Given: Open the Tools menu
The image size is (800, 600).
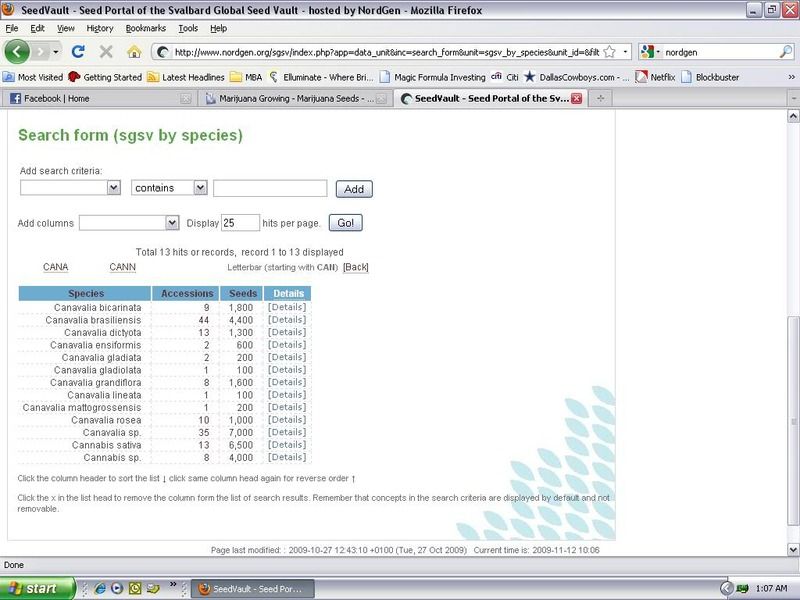Looking at the screenshot, I should point(188,29).
